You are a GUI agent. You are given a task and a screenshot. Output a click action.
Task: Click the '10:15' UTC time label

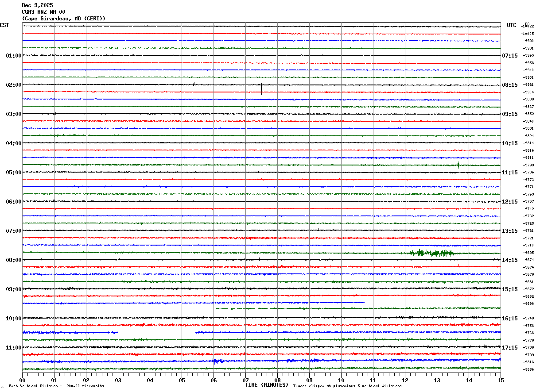(x=510, y=143)
